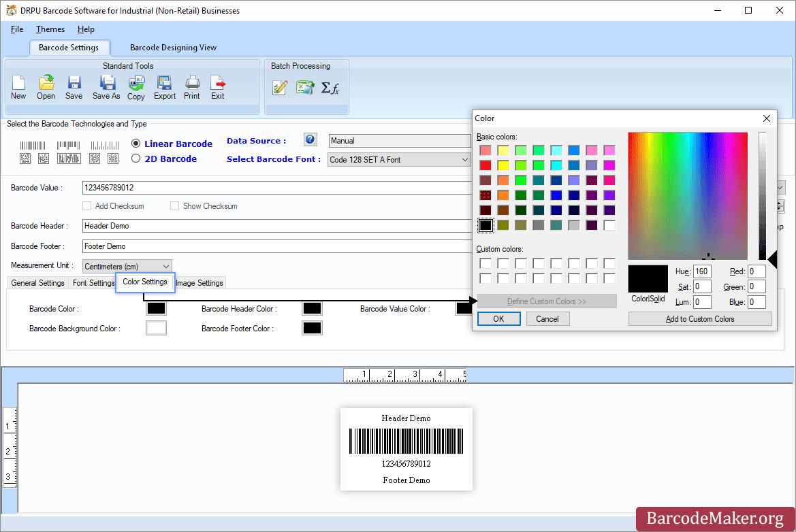
Task: Pick the white basic color swatch
Action: click(x=609, y=225)
